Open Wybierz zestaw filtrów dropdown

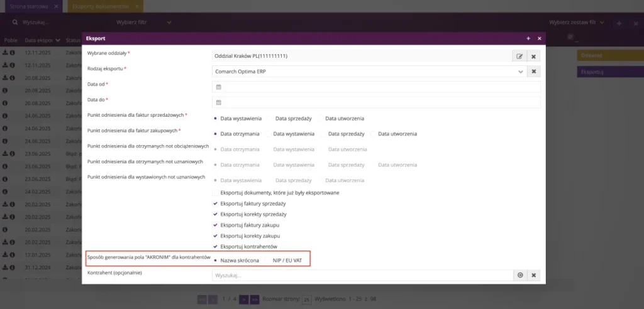(577, 22)
